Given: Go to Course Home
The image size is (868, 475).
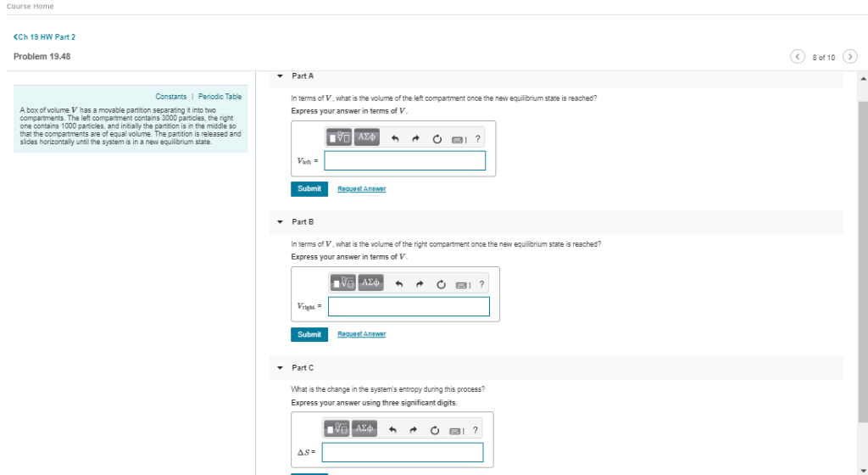Looking at the screenshot, I should pyautogui.click(x=30, y=6).
